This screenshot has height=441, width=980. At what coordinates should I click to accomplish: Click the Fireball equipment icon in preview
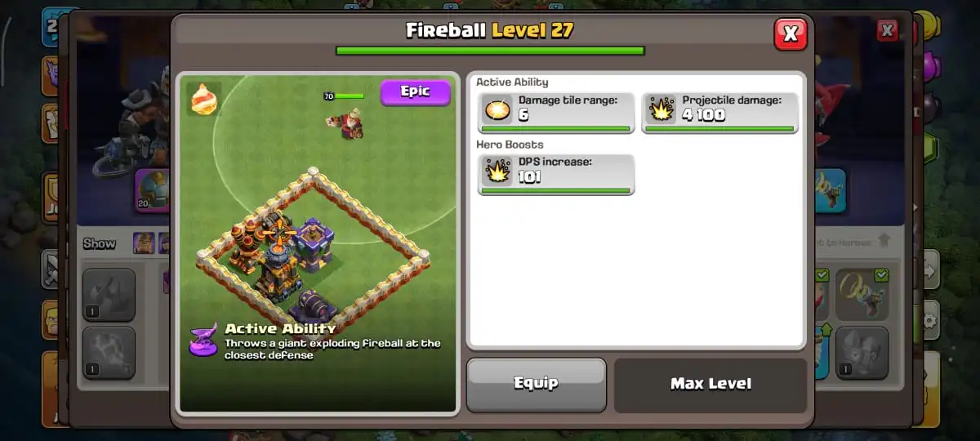pos(203,98)
